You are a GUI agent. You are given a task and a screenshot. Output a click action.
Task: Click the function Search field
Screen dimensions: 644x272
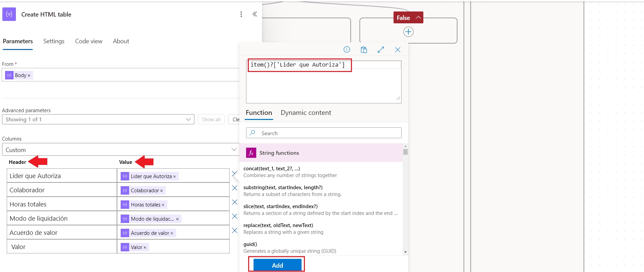point(324,133)
